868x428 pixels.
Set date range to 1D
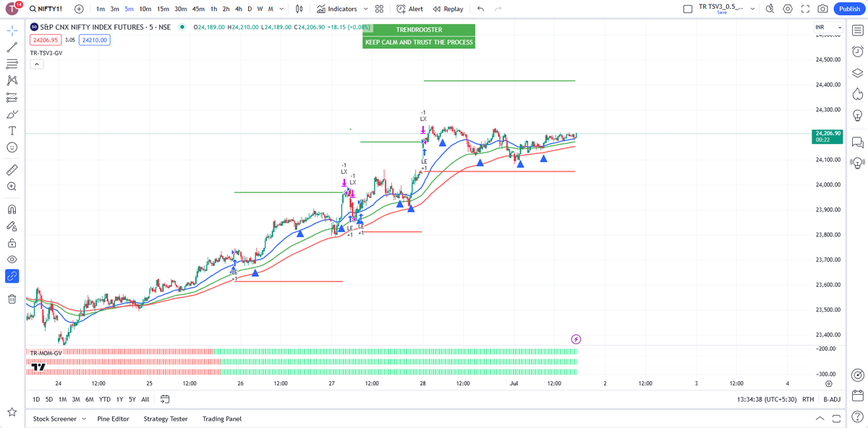pyautogui.click(x=36, y=399)
